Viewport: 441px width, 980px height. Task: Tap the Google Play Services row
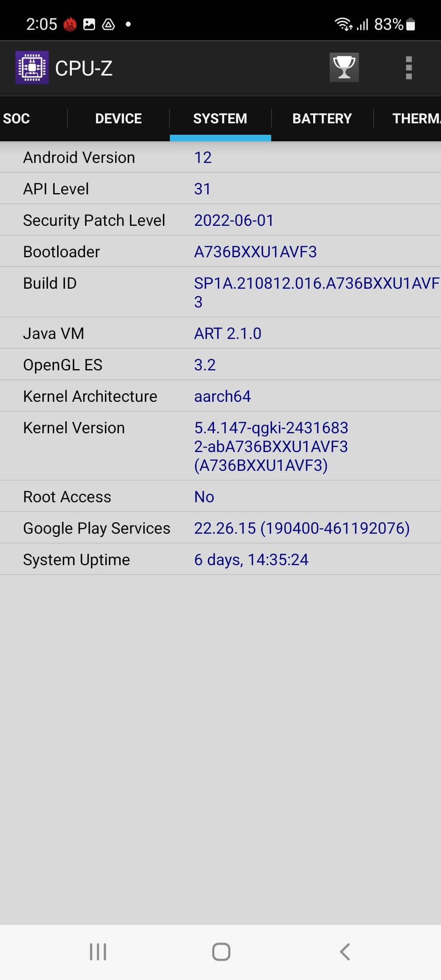pyautogui.click(x=220, y=528)
